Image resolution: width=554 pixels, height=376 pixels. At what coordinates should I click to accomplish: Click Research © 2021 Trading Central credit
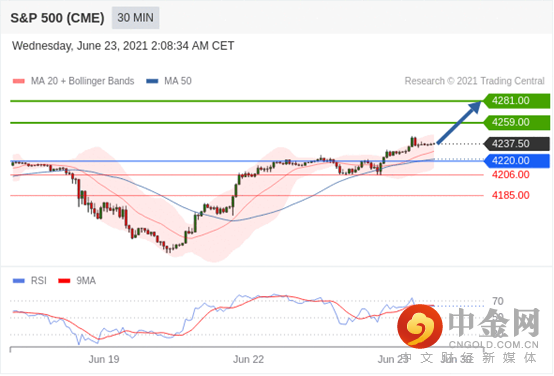475,81
